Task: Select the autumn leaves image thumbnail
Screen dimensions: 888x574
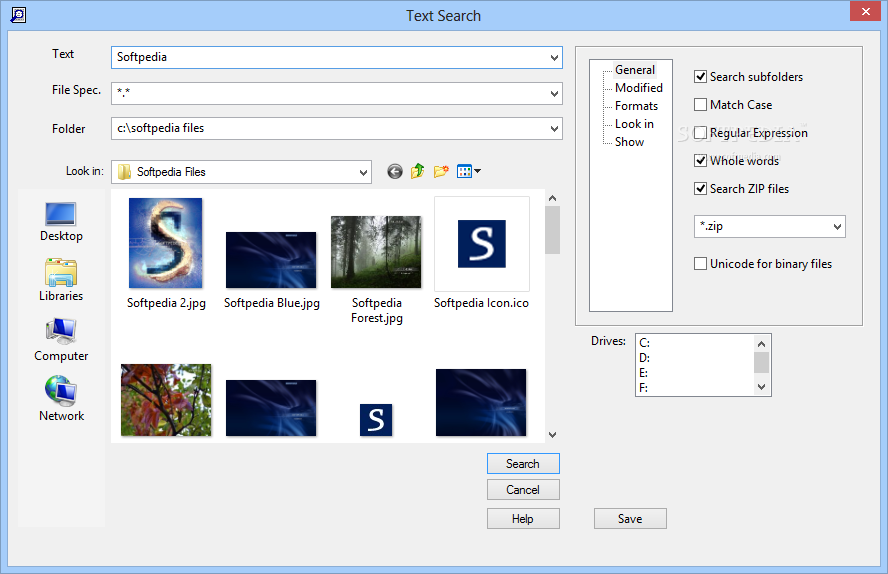Action: click(166, 400)
